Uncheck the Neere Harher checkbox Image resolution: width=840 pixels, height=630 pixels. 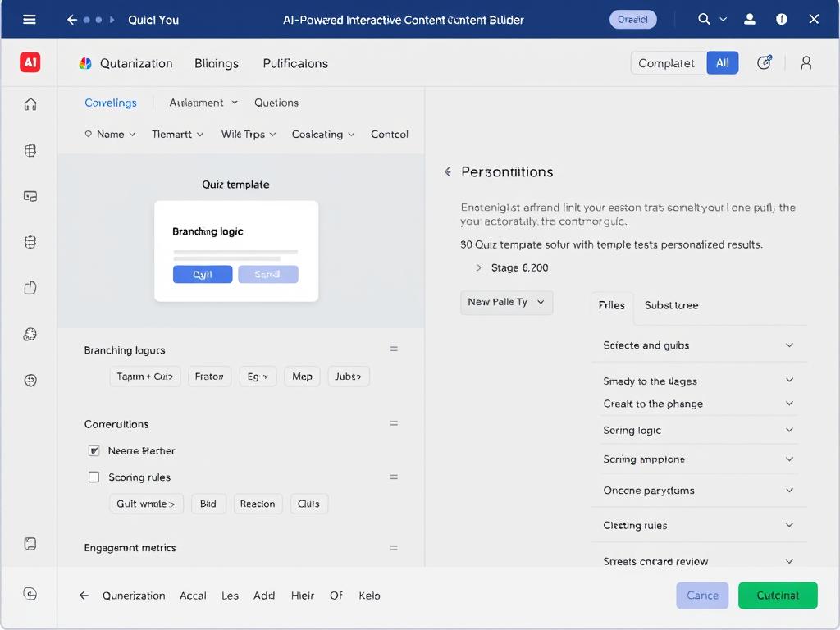[x=94, y=450]
